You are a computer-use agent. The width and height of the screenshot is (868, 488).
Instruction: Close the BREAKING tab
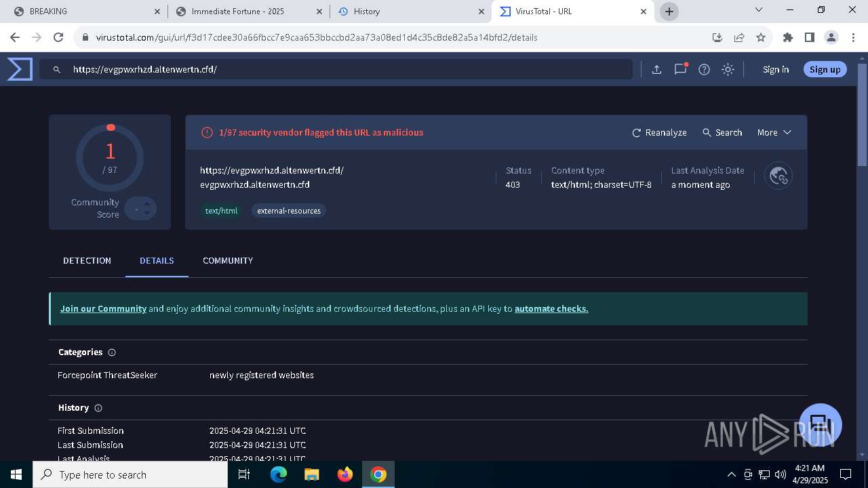click(x=157, y=12)
